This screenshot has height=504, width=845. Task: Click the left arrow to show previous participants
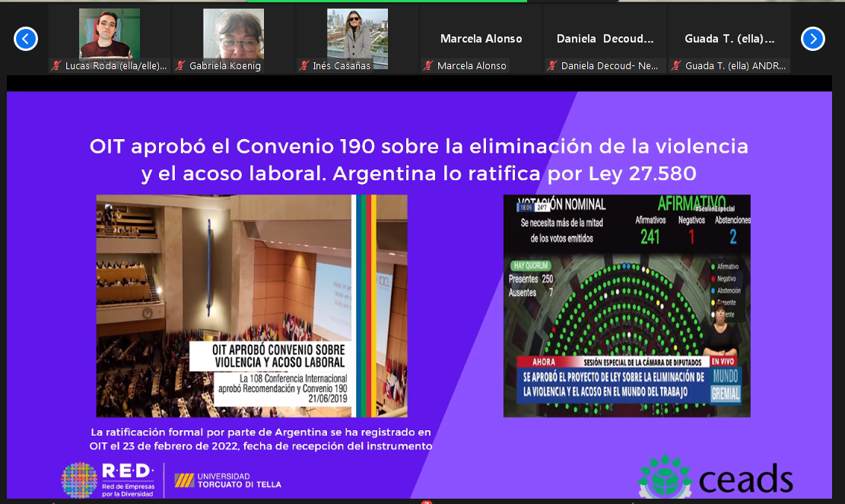click(26, 38)
